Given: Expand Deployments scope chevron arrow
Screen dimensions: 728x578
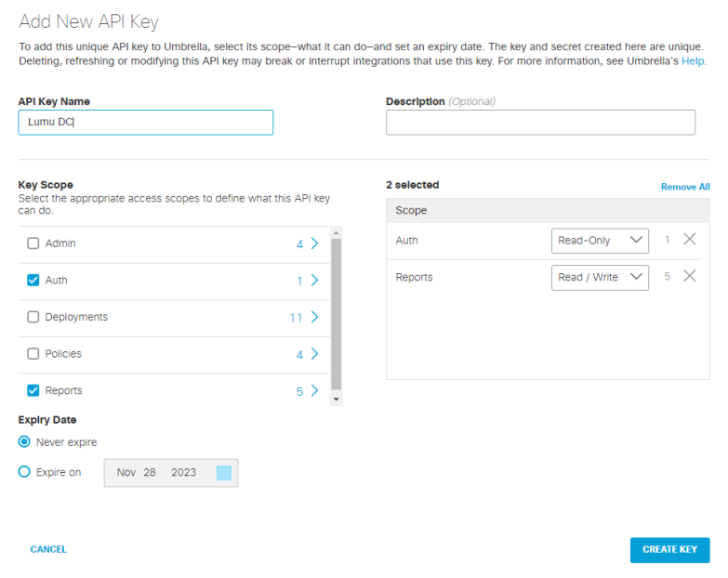Looking at the screenshot, I should click(x=314, y=317).
